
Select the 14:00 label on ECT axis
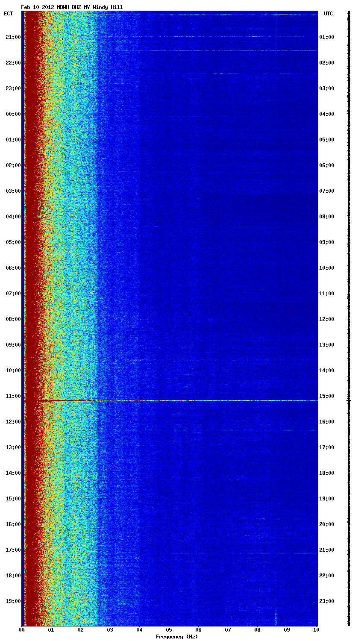click(x=13, y=473)
